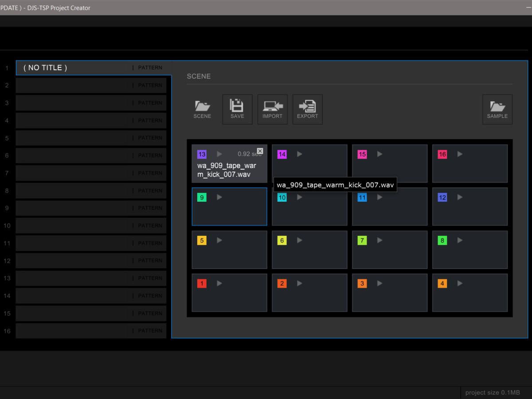This screenshot has height=399, width=532.
Task: Preview pad 1 with its play arrow
Action: click(219, 283)
